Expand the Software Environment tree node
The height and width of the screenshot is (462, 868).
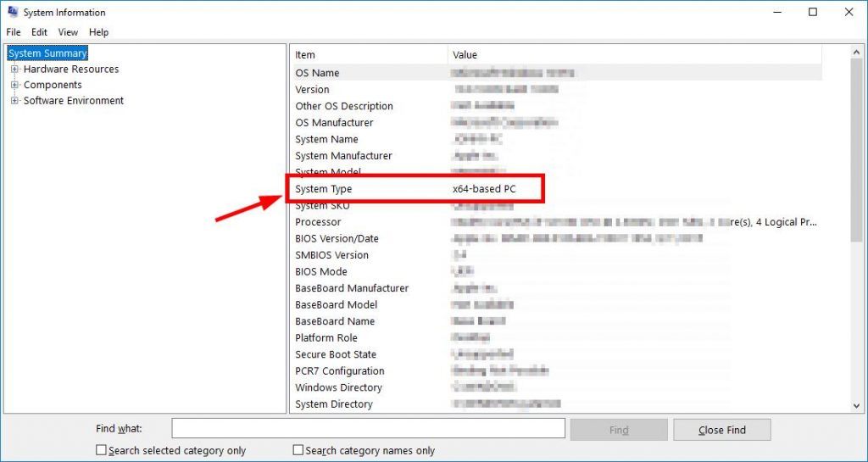pos(14,101)
